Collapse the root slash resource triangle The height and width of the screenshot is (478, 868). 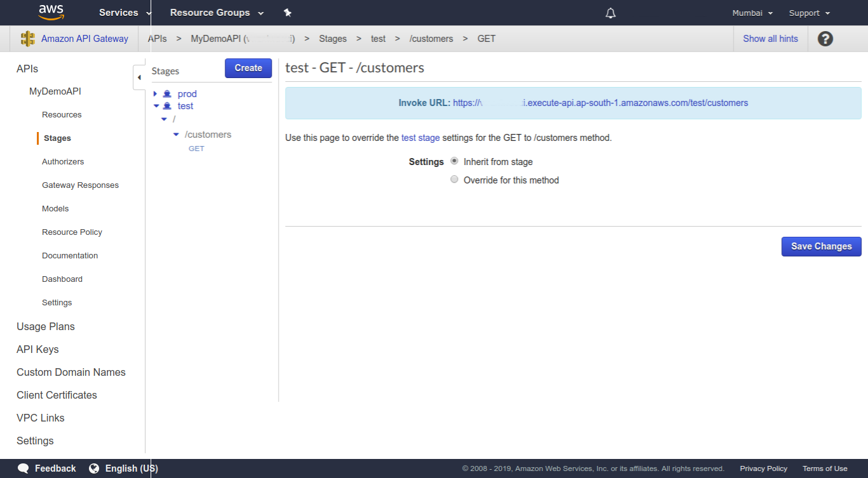click(165, 119)
